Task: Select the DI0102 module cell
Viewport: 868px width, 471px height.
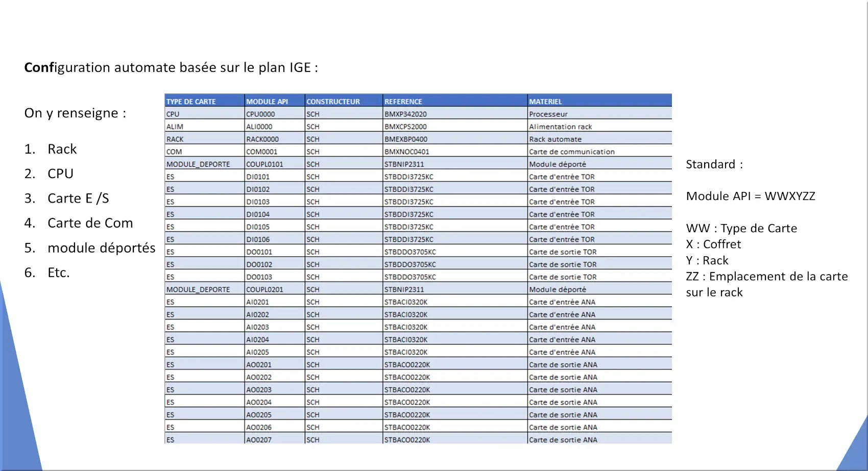Action: [x=275, y=189]
